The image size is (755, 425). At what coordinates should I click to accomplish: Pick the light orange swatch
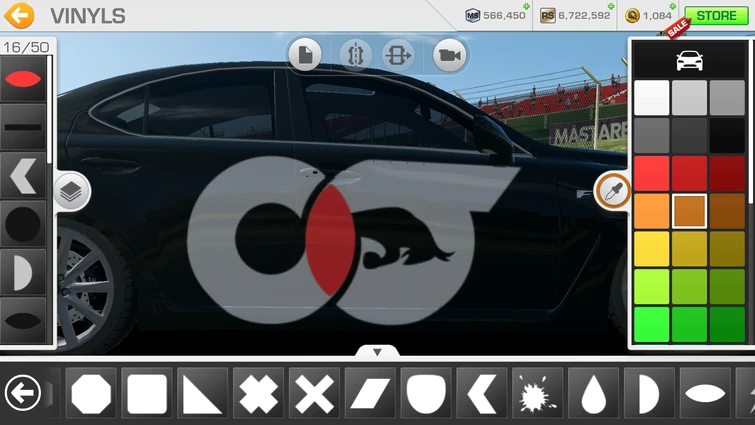651,211
